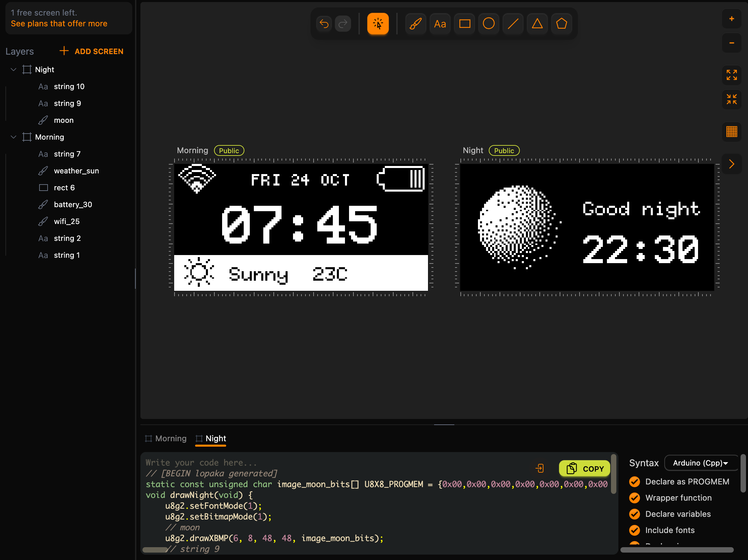
Task: Activate the select cursor tool
Action: 378,24
